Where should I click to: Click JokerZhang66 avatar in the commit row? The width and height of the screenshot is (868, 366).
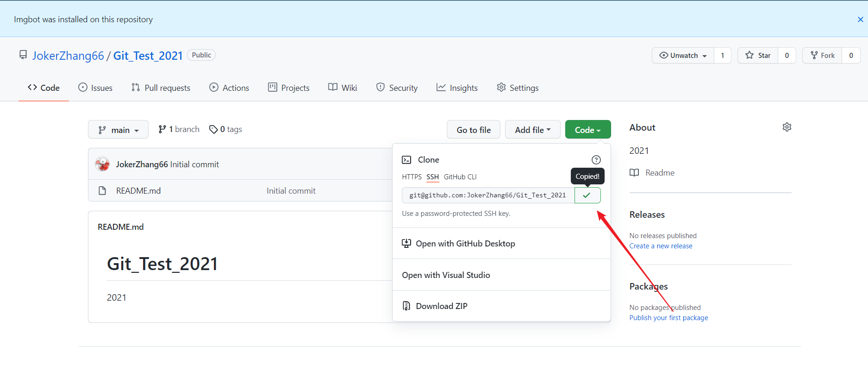pyautogui.click(x=102, y=164)
